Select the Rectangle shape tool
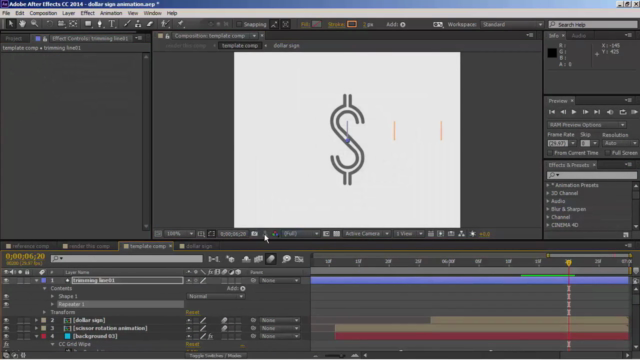The width and height of the screenshot is (640, 360). [88, 24]
